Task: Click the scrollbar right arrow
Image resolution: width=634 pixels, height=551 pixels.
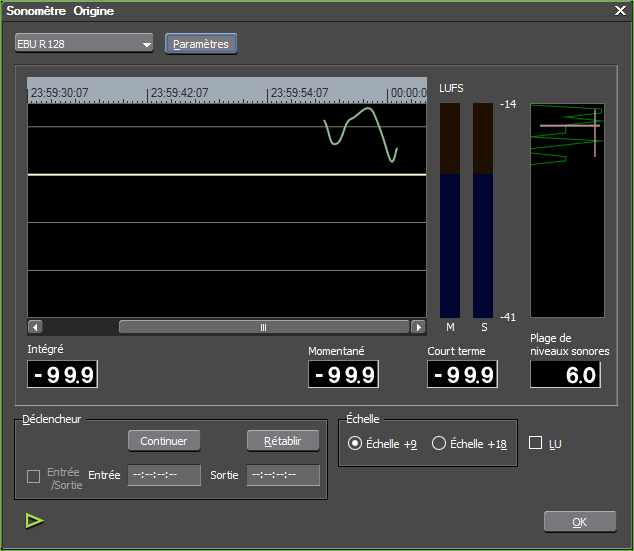Action: click(418, 327)
